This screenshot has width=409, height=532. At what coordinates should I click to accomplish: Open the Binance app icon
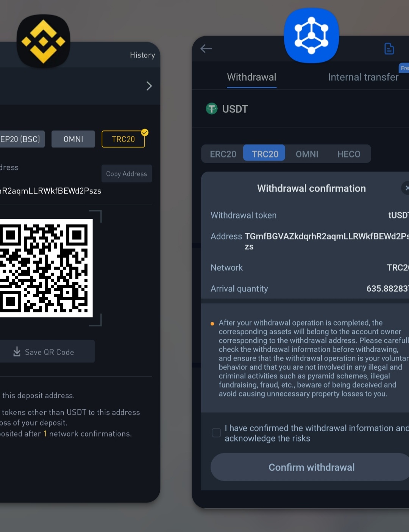(44, 41)
